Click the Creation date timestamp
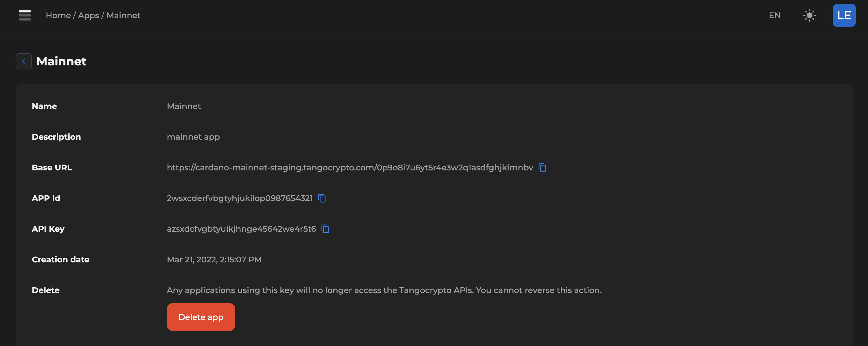Image resolution: width=868 pixels, height=346 pixels. pos(214,259)
